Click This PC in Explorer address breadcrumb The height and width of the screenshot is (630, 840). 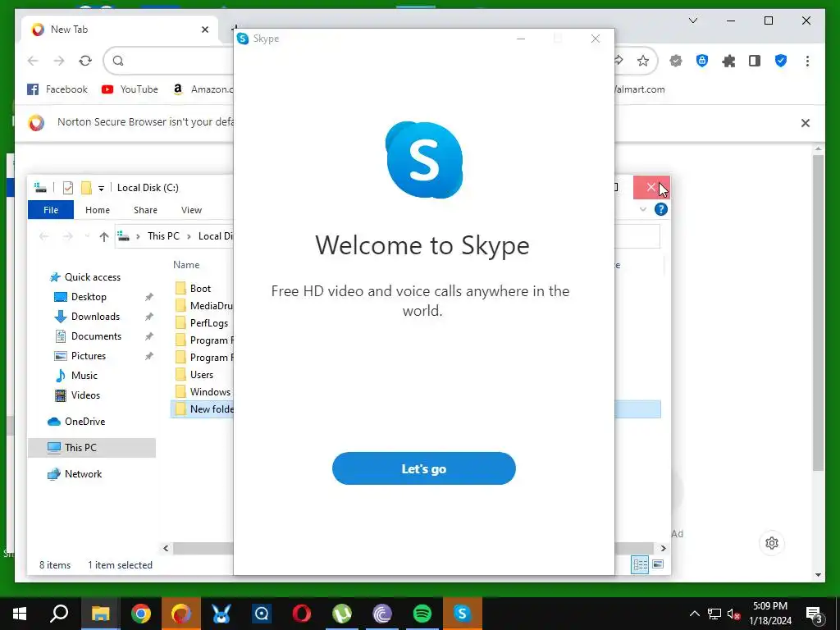coord(163,236)
